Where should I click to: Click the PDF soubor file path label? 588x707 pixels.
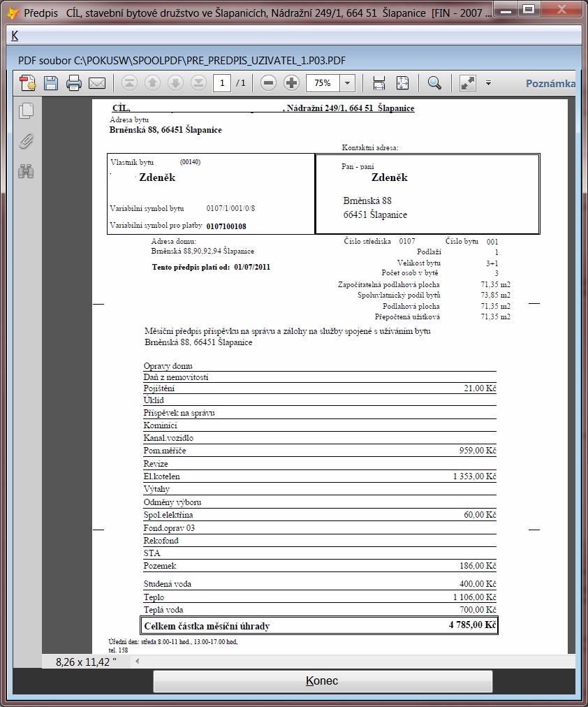click(182, 61)
